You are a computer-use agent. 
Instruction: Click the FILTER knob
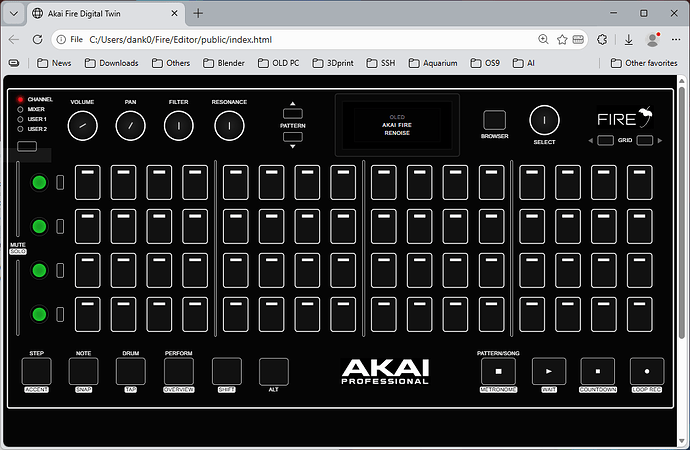(x=179, y=126)
